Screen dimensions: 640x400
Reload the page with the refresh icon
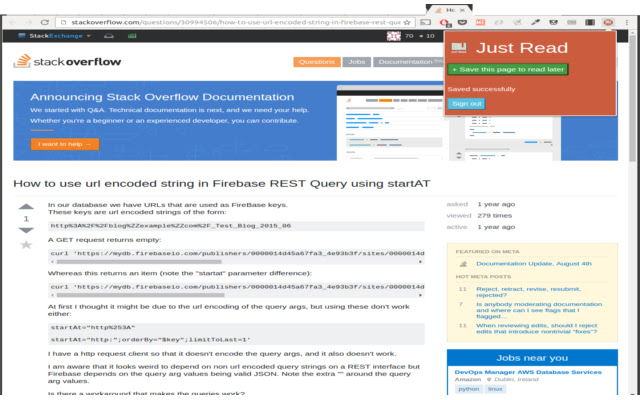coord(44,22)
